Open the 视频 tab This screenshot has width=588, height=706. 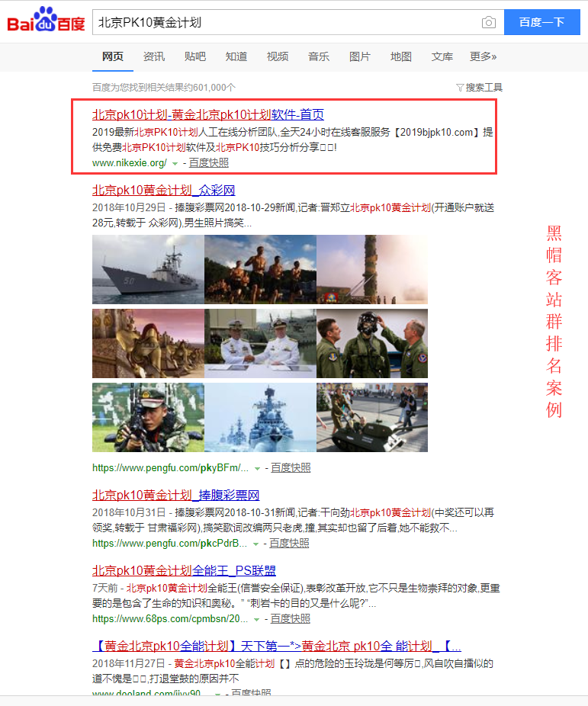pyautogui.click(x=278, y=56)
